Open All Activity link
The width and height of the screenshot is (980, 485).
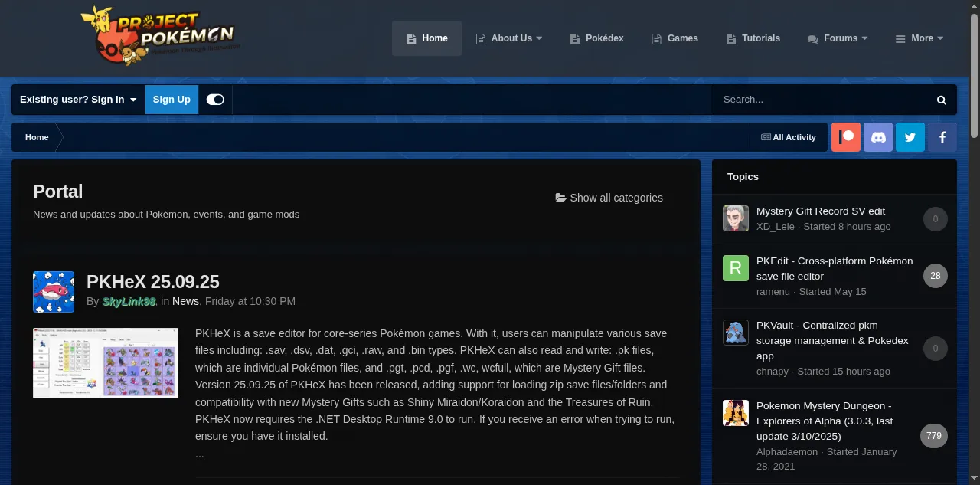(789, 137)
